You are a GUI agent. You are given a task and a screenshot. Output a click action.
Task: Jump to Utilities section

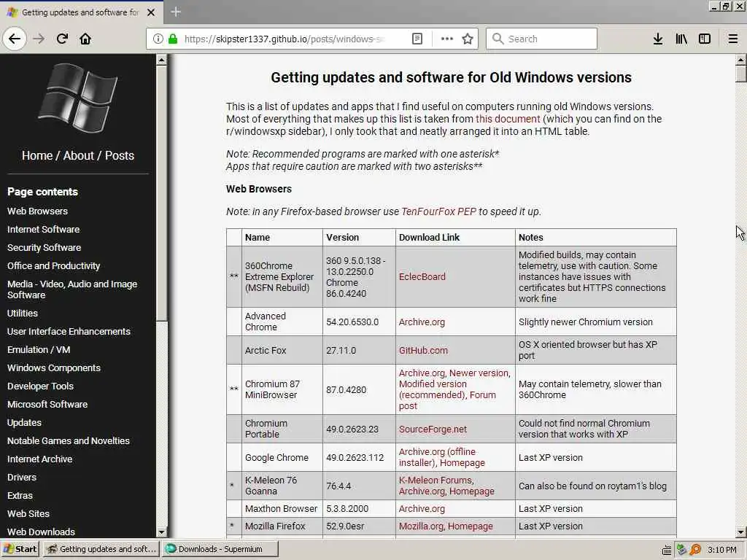(x=23, y=314)
